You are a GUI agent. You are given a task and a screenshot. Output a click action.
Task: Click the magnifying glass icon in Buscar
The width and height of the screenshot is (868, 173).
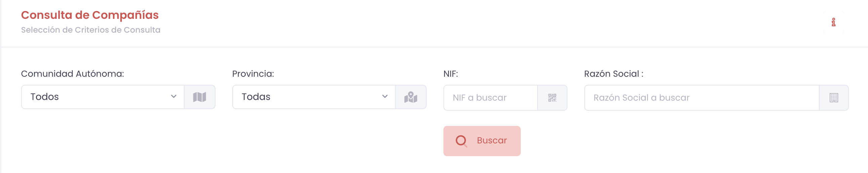[461, 141]
